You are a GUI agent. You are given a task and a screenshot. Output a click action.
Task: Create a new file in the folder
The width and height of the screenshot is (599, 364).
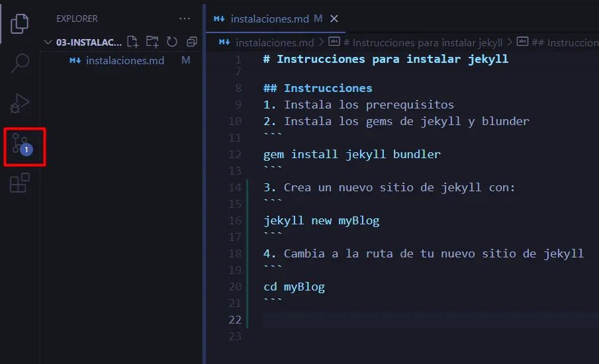[x=132, y=42]
